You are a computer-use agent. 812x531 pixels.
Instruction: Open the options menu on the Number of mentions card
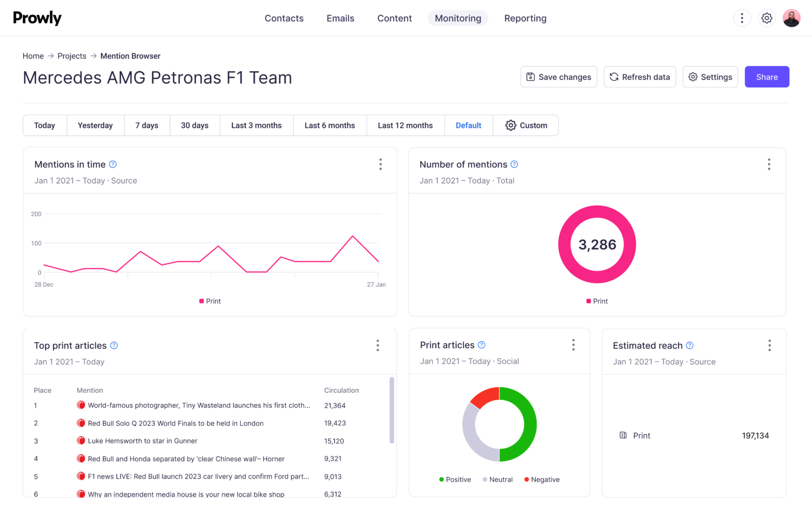(x=769, y=164)
